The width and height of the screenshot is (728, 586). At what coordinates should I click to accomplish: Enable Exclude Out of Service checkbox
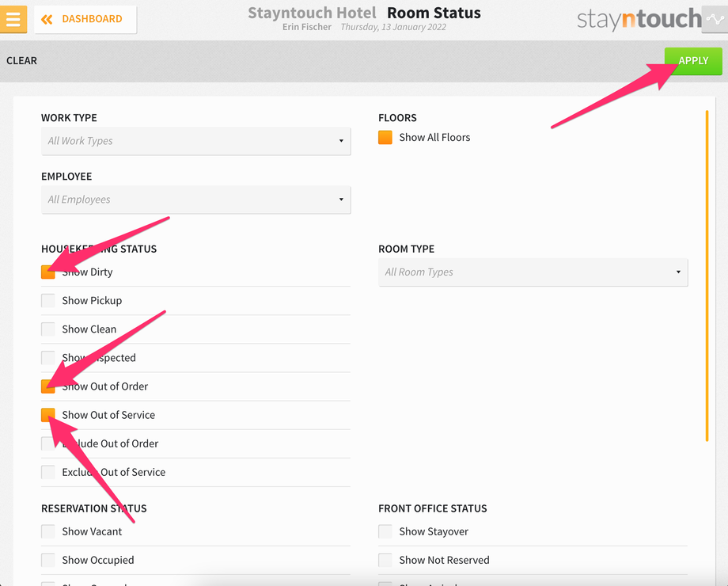[x=48, y=472]
